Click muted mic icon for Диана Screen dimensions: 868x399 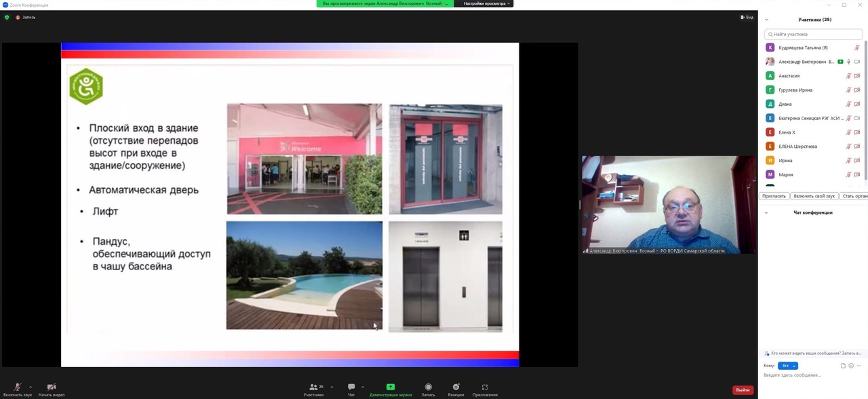[848, 104]
